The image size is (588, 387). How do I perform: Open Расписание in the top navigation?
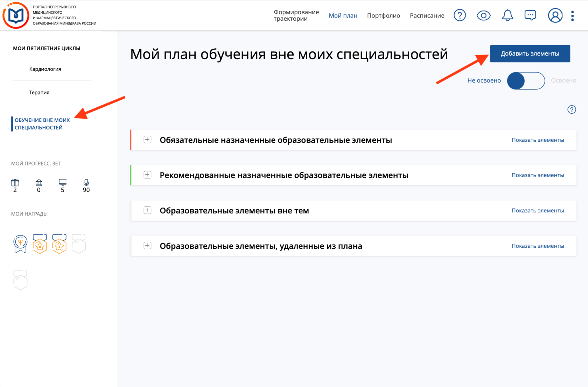point(427,15)
